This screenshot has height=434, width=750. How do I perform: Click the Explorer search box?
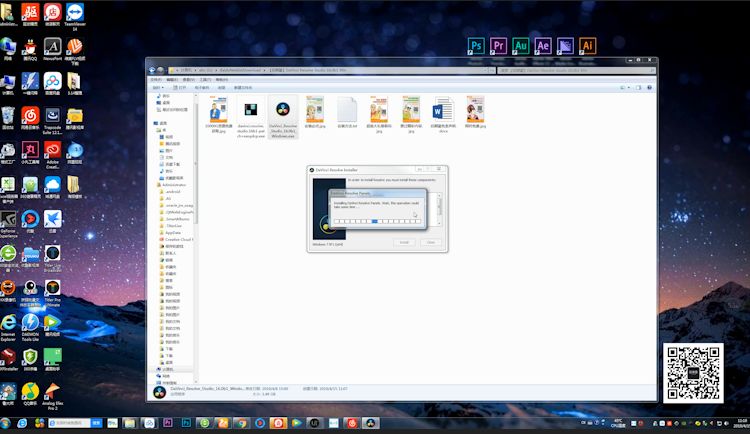[576, 70]
